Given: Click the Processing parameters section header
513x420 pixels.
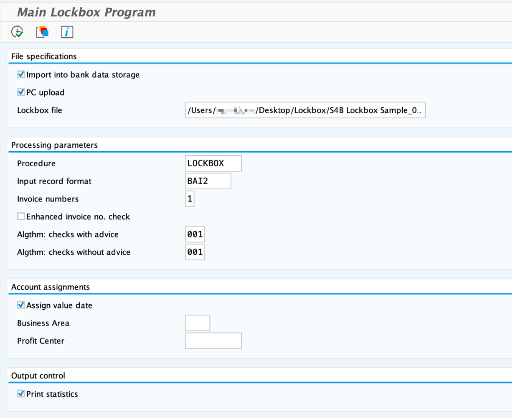Looking at the screenshot, I should pyautogui.click(x=54, y=145).
